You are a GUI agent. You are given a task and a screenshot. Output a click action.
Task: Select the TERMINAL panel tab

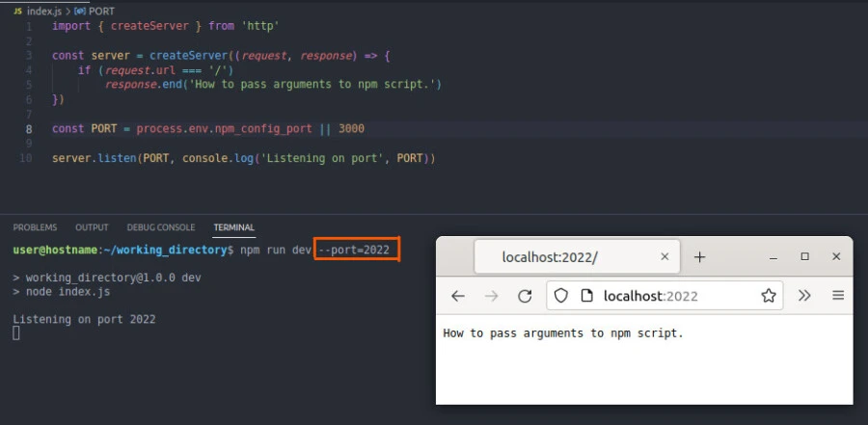coord(233,227)
